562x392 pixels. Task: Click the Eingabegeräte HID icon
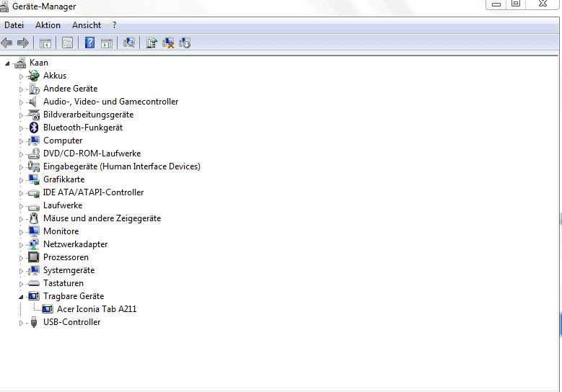[34, 166]
